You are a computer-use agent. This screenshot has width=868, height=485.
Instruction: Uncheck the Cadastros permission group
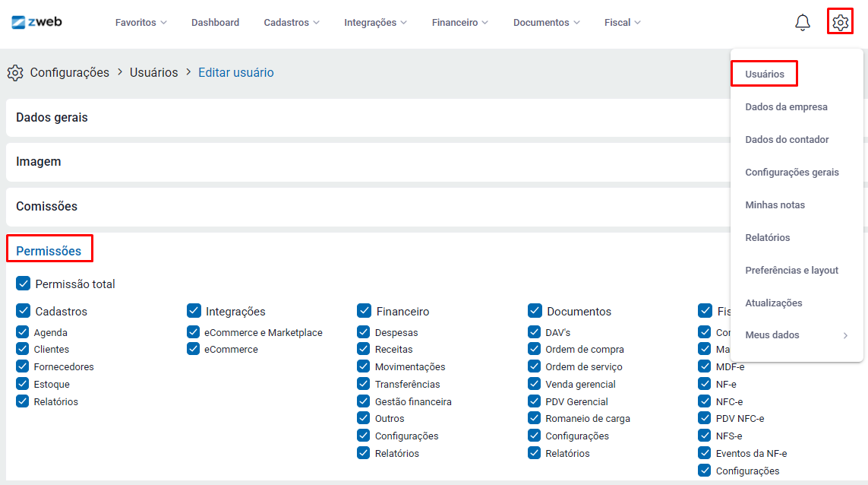23,311
